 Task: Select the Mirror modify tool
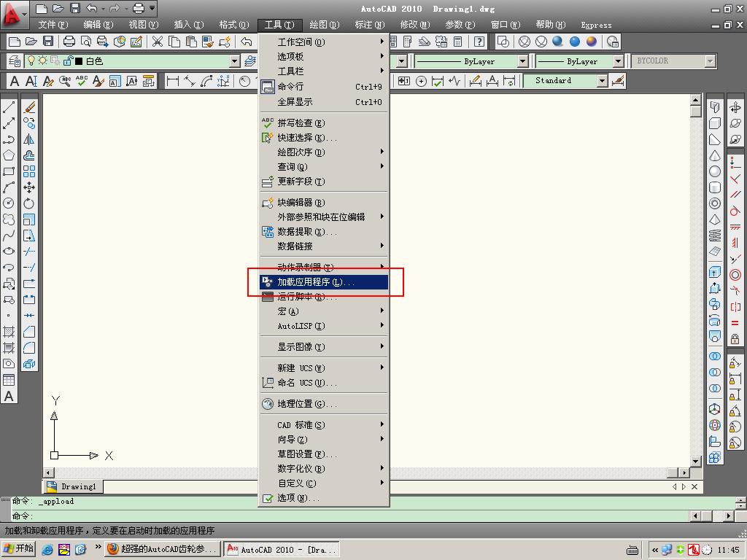click(29, 139)
